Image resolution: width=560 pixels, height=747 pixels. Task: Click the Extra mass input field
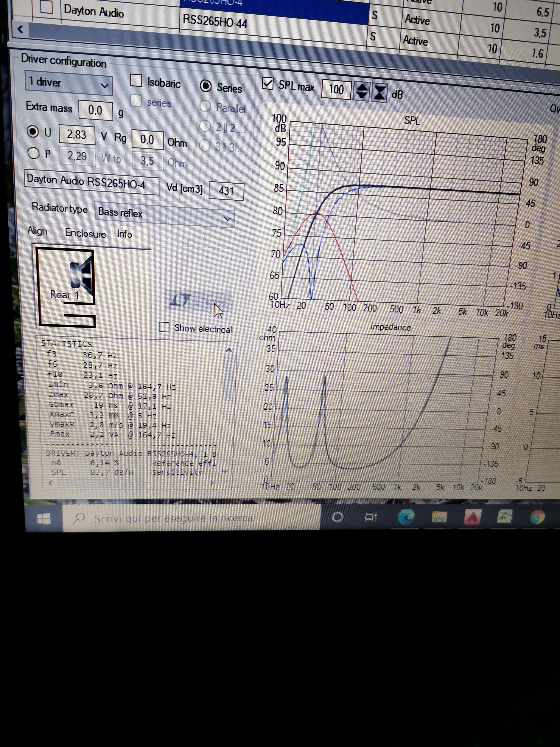(96, 110)
